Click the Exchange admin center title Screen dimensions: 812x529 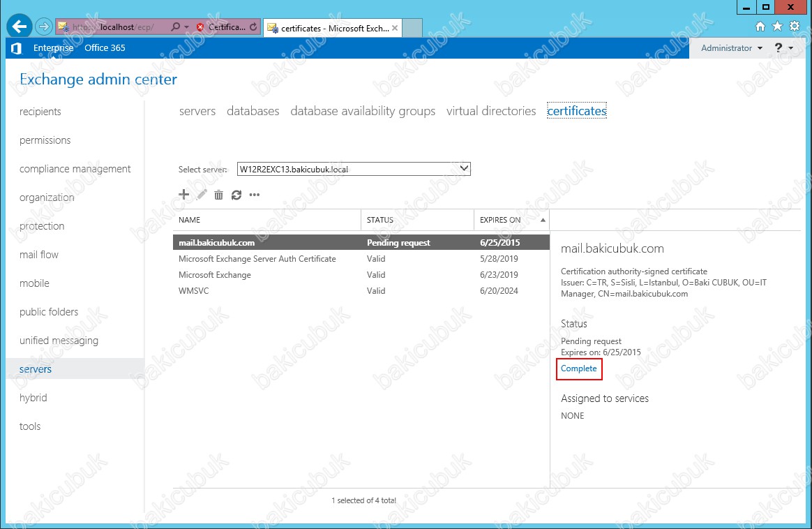tap(98, 80)
